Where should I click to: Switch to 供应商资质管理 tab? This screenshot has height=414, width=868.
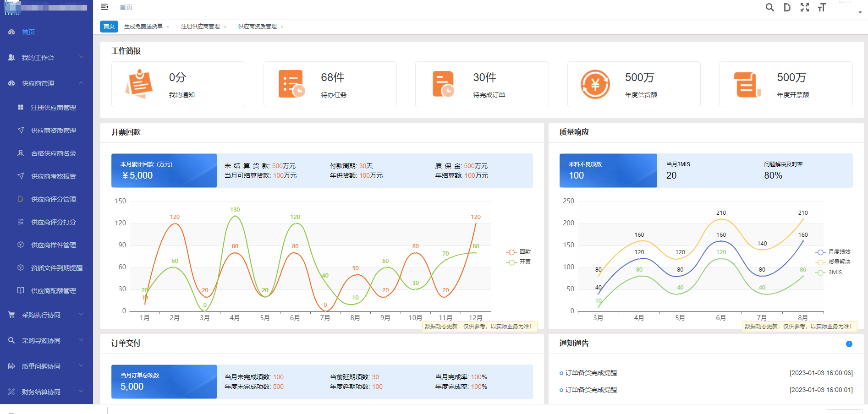click(x=258, y=27)
